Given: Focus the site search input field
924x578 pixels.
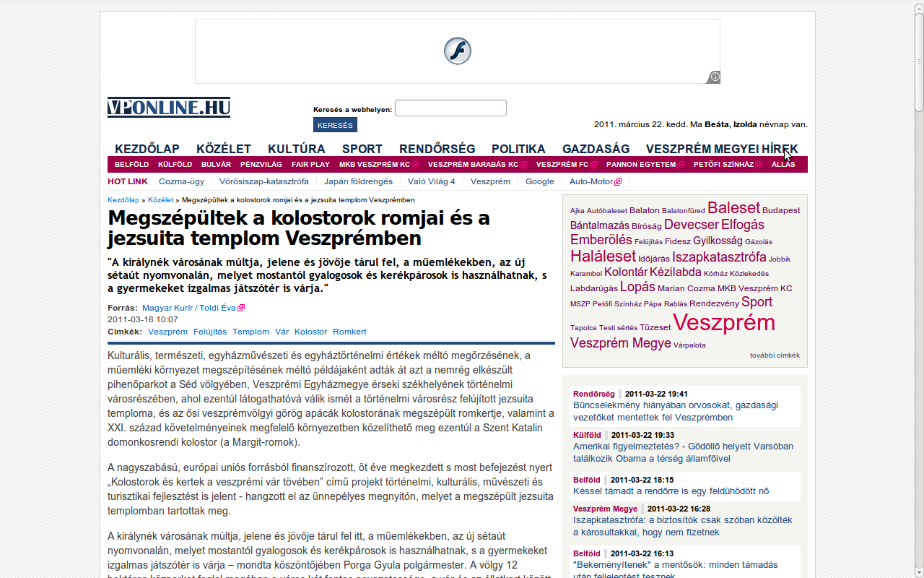Looking at the screenshot, I should (450, 108).
